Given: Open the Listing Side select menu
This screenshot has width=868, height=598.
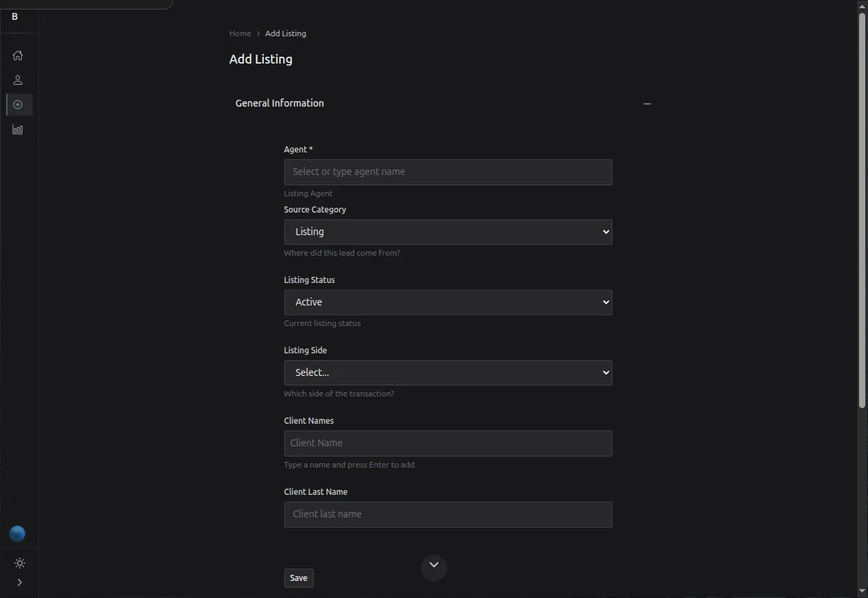Looking at the screenshot, I should (x=448, y=372).
